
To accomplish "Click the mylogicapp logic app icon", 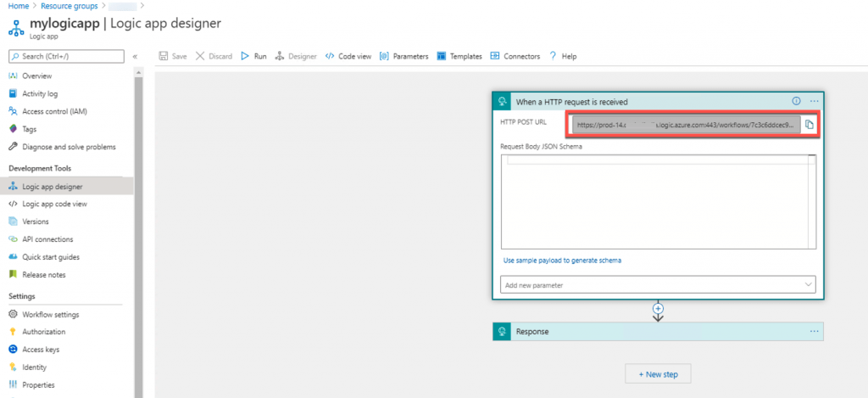I will point(17,28).
